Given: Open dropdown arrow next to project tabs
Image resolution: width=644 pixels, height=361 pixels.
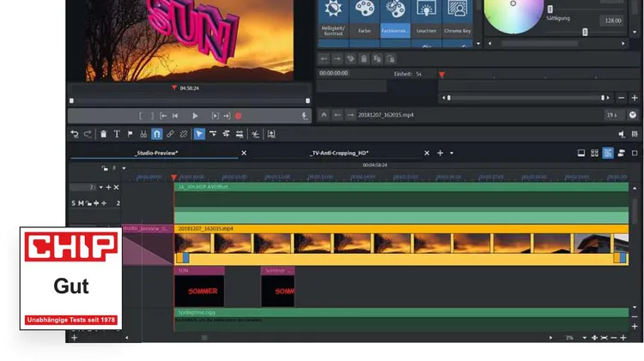Looking at the screenshot, I should [452, 153].
